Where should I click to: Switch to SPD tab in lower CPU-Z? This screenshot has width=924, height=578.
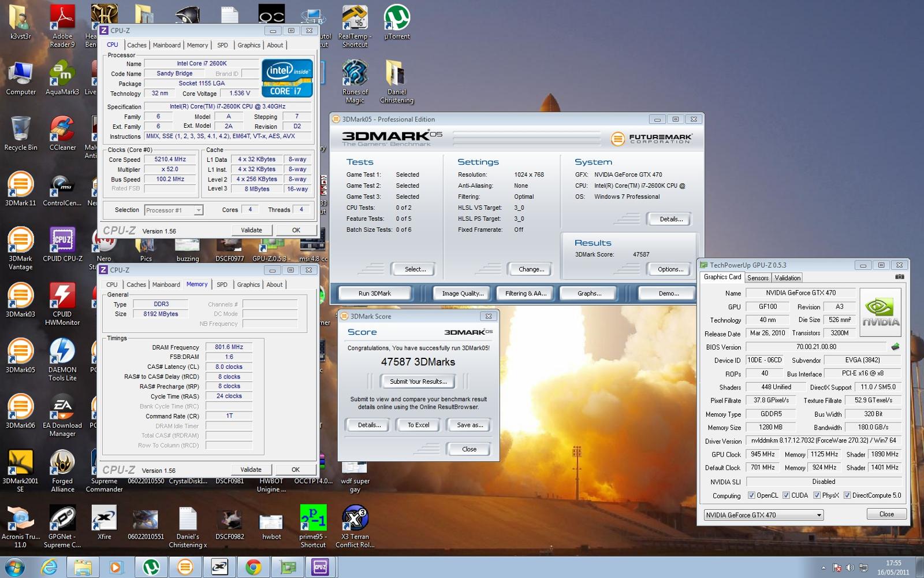pos(222,284)
